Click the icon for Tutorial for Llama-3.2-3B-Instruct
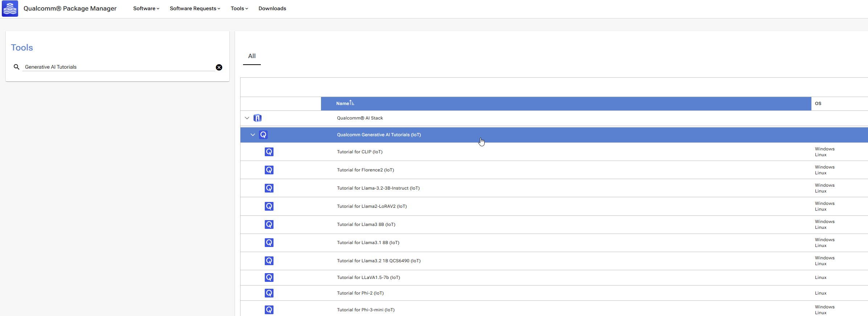868x316 pixels. (x=269, y=188)
